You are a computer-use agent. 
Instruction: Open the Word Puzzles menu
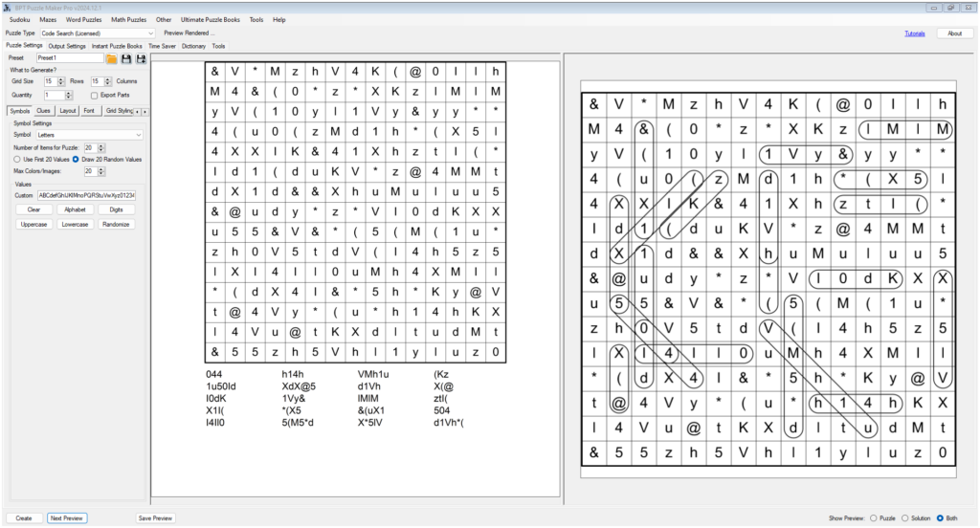(83, 19)
